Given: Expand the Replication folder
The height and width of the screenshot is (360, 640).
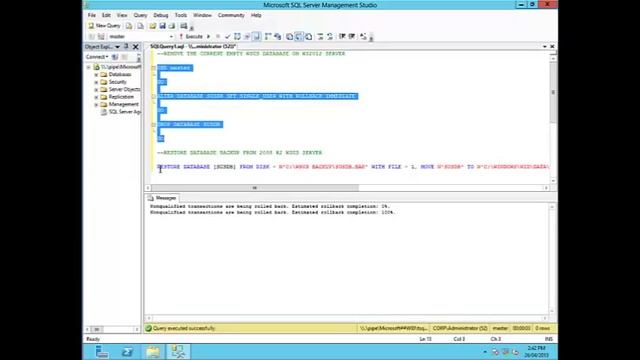Looking at the screenshot, I should point(96,97).
